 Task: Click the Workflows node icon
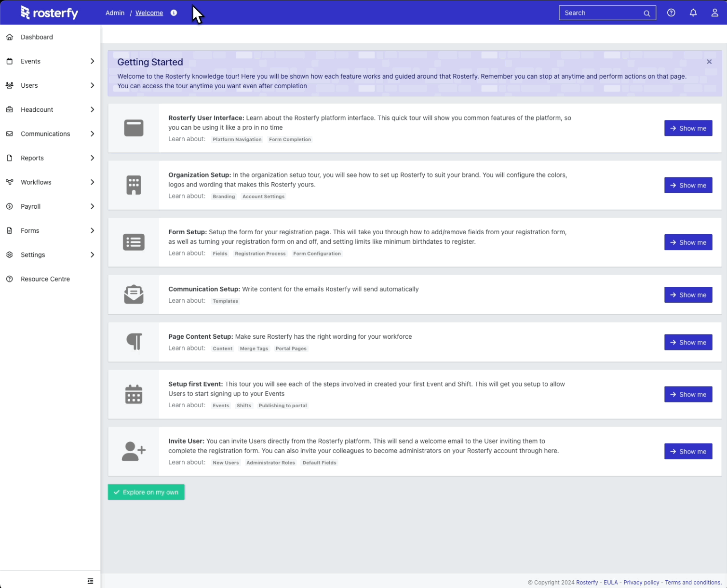click(x=10, y=182)
